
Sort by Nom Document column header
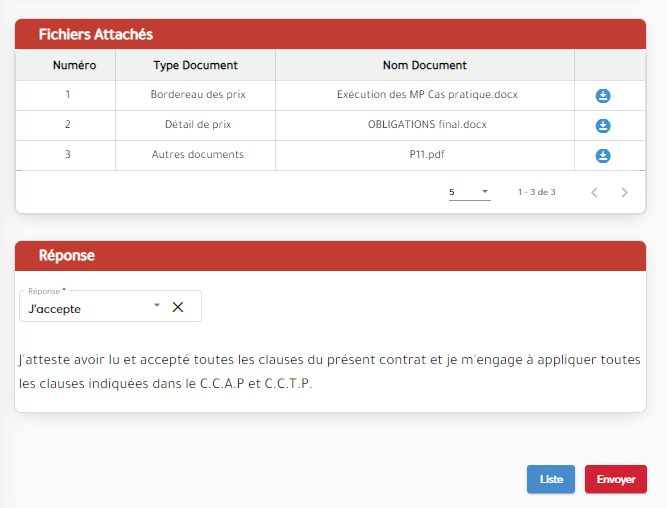coord(425,65)
